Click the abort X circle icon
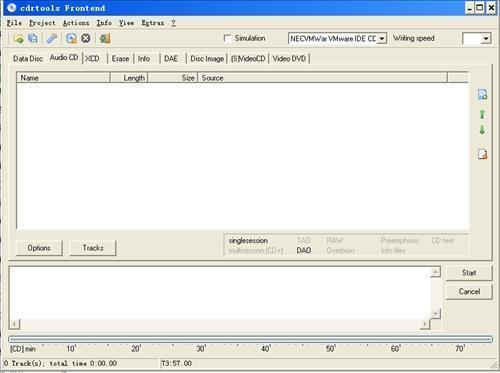Screen dimensions: 500x373 (x=86, y=38)
